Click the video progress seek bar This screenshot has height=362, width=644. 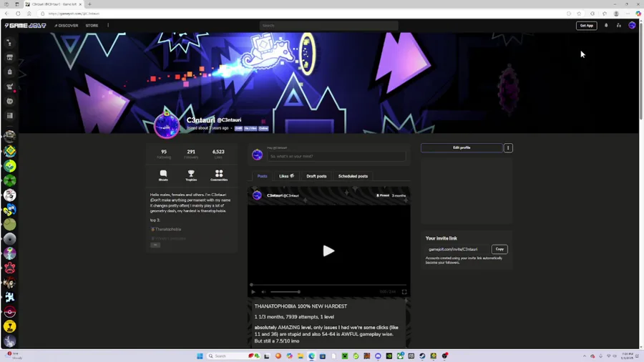328,285
